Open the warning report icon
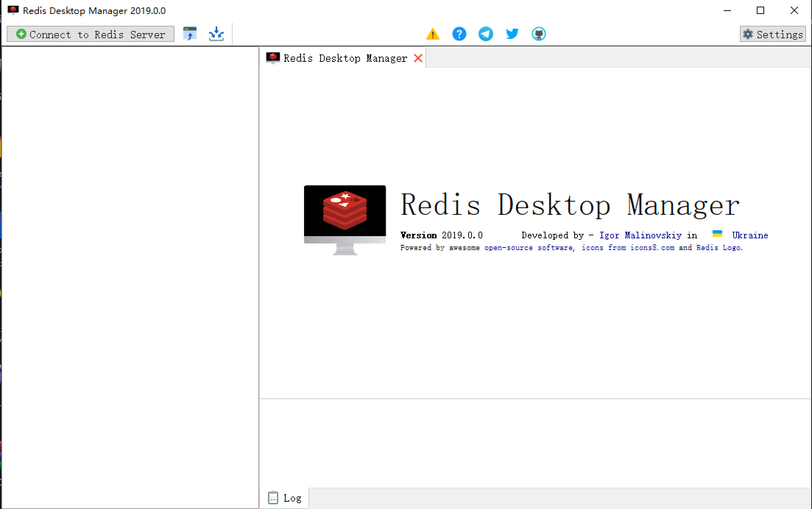This screenshot has height=509, width=812. pos(433,34)
